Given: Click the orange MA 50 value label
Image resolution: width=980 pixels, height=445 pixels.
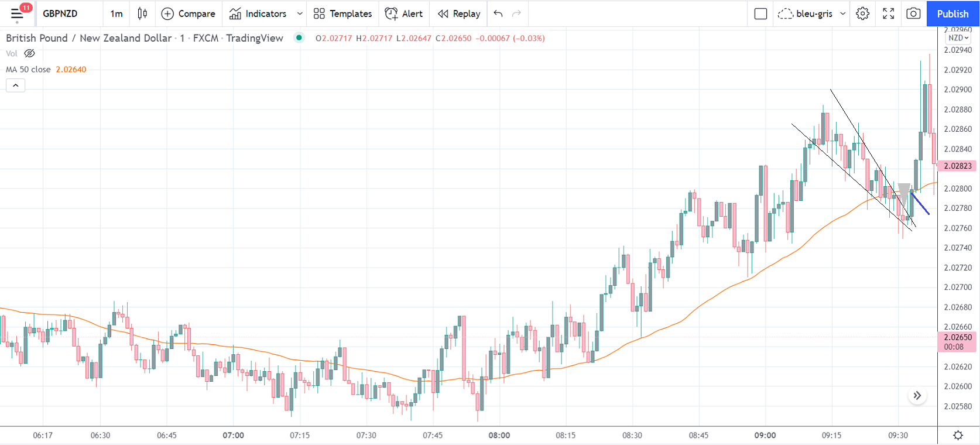Looking at the screenshot, I should click(x=71, y=69).
